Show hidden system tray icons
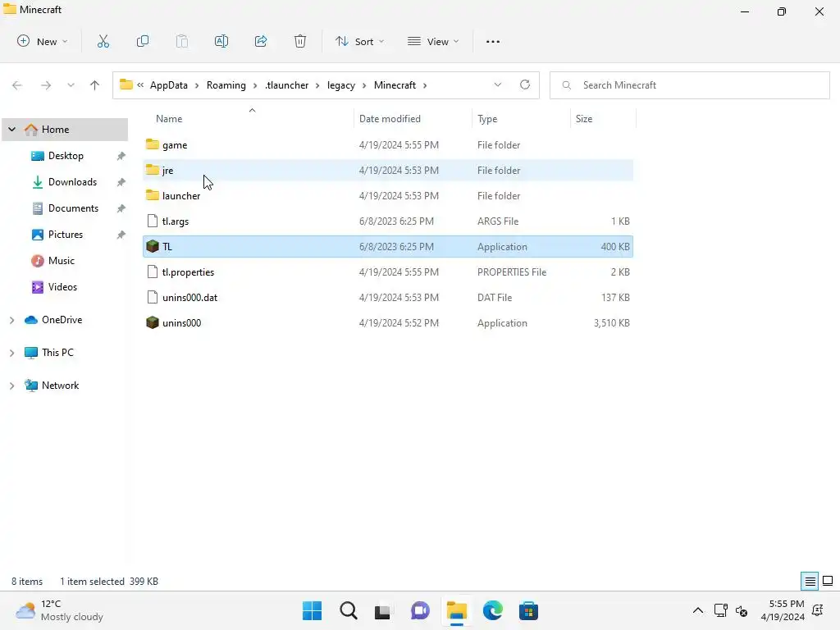 coord(698,610)
